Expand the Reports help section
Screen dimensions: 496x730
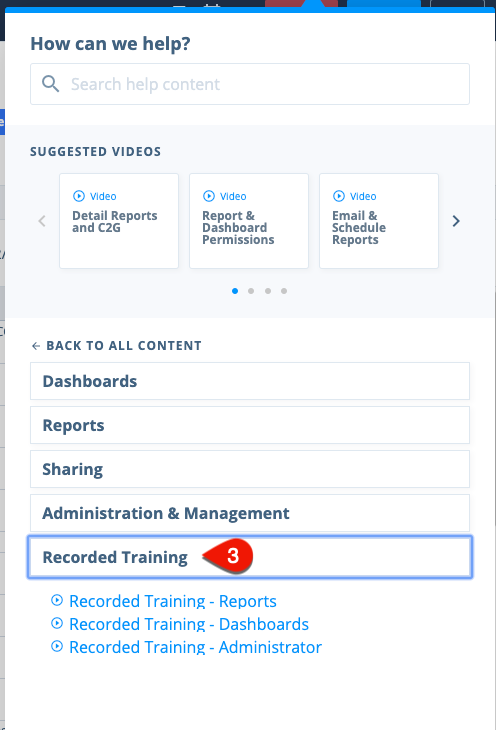pyautogui.click(x=250, y=425)
